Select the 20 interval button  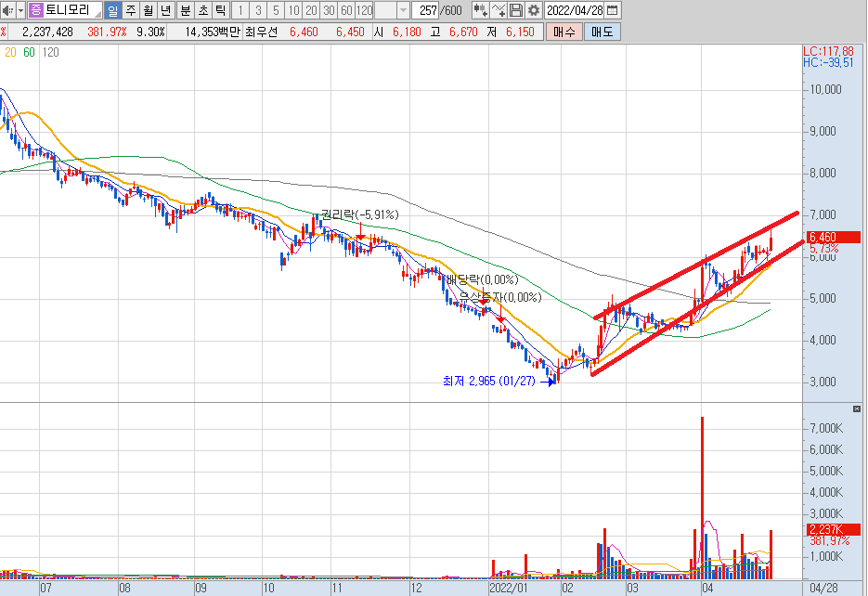(x=311, y=10)
